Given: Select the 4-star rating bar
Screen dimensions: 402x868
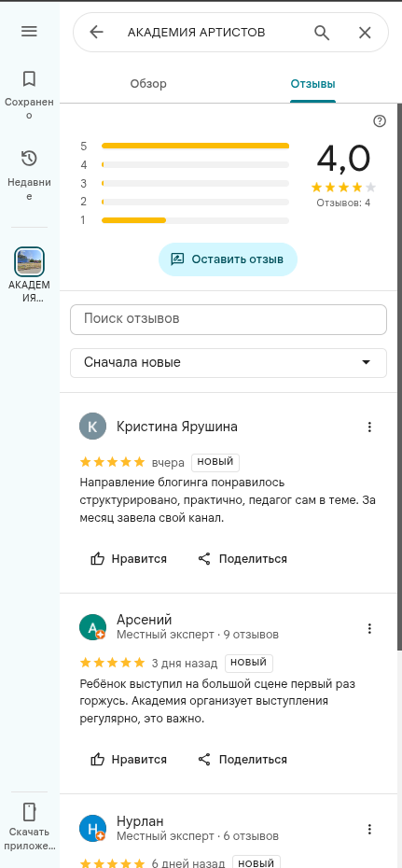Looking at the screenshot, I should (195, 165).
